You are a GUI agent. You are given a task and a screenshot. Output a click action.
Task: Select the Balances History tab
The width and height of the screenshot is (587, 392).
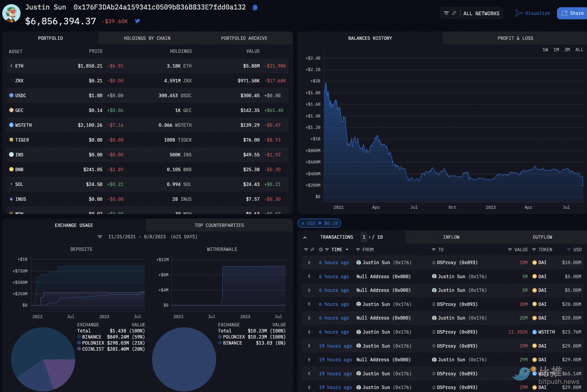(370, 38)
